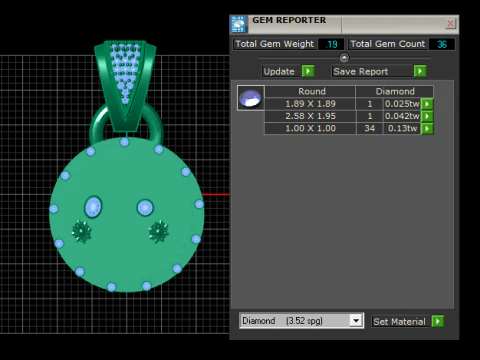Click the 0.042tw weight value
The height and width of the screenshot is (360, 480).
click(x=402, y=116)
